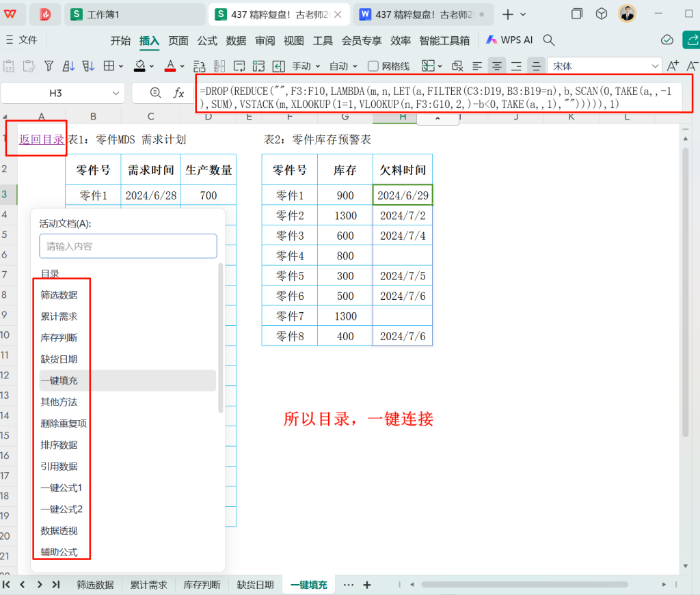This screenshot has width=700, height=595.
Task: Click the green share button icon
Action: pyautogui.click(x=691, y=40)
